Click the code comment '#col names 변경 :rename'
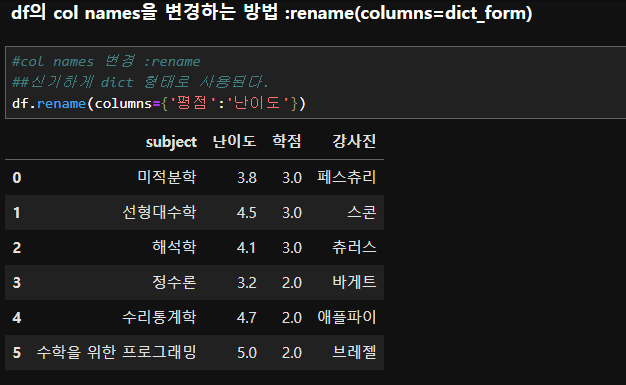The height and width of the screenshot is (385, 626). pos(106,62)
